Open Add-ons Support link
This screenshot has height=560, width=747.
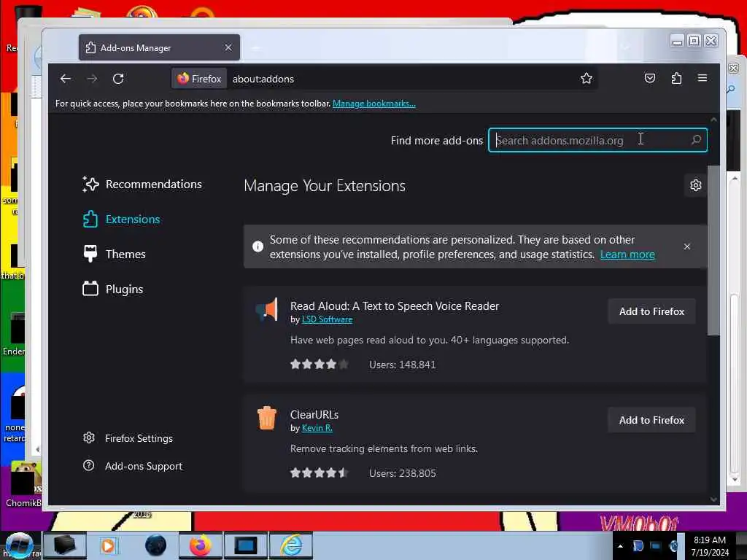(133, 466)
